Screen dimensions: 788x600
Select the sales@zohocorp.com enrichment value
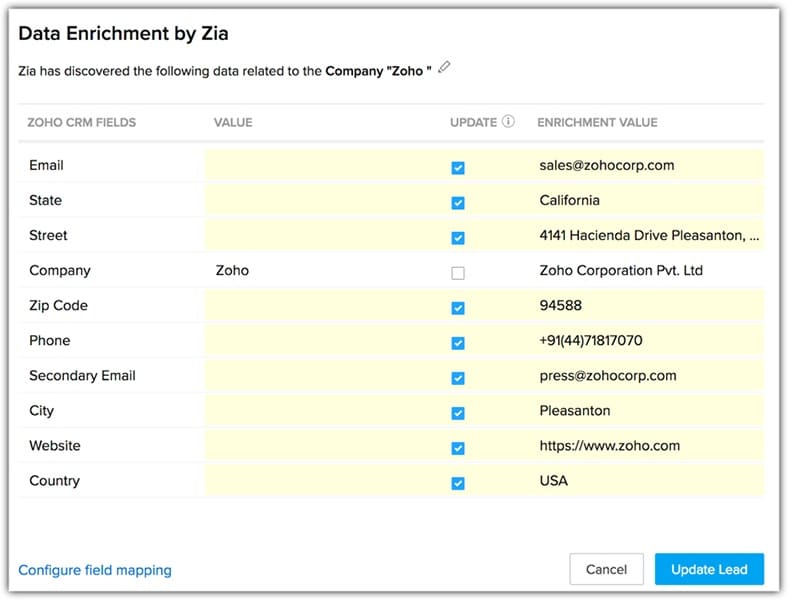(x=607, y=165)
